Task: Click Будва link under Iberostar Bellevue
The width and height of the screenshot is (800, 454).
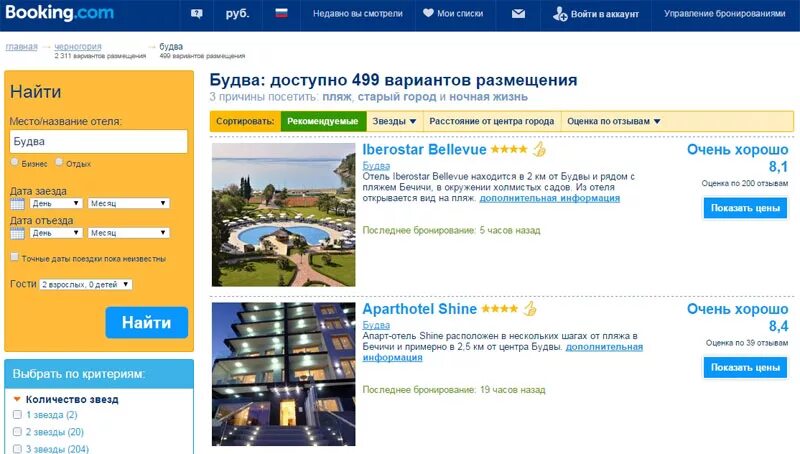Action: click(x=376, y=166)
